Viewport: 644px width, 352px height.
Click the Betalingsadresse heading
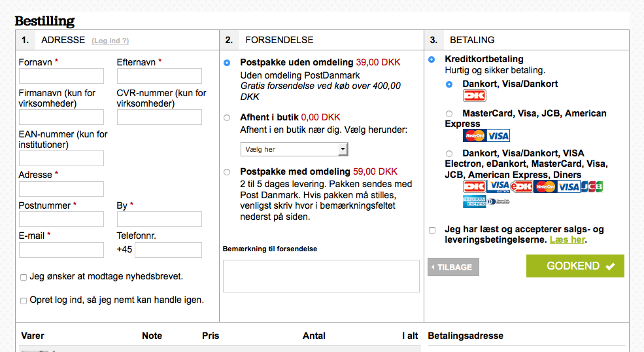pos(466,336)
